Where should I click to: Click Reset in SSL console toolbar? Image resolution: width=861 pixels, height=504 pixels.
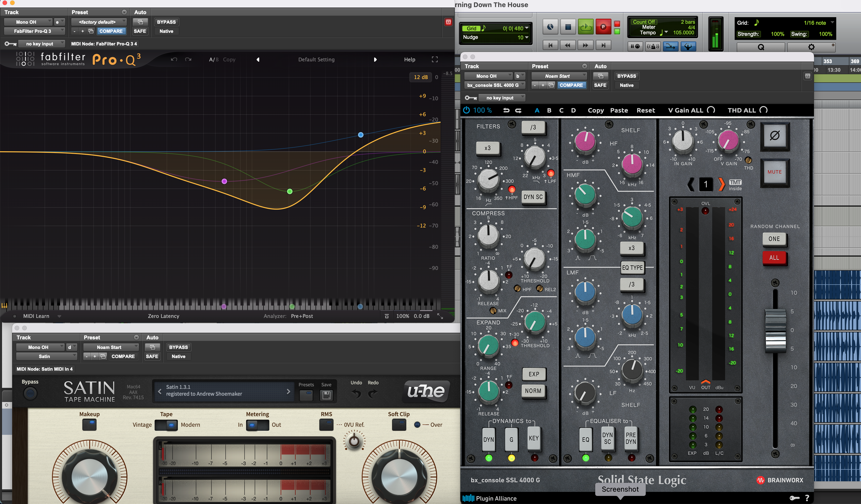pyautogui.click(x=645, y=110)
